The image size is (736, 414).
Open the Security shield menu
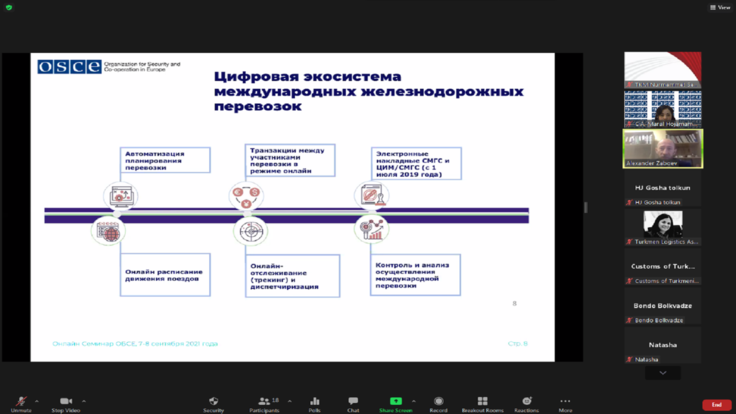[213, 401]
